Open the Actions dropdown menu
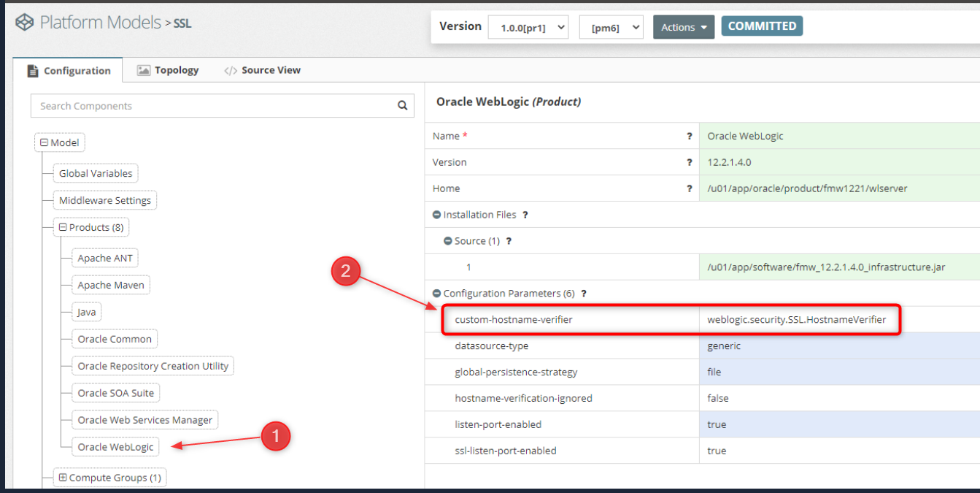 684,27
